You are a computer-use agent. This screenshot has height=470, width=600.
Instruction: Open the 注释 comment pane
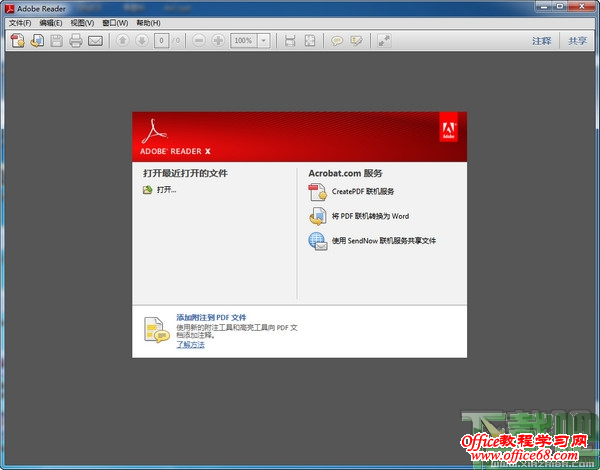coord(541,41)
